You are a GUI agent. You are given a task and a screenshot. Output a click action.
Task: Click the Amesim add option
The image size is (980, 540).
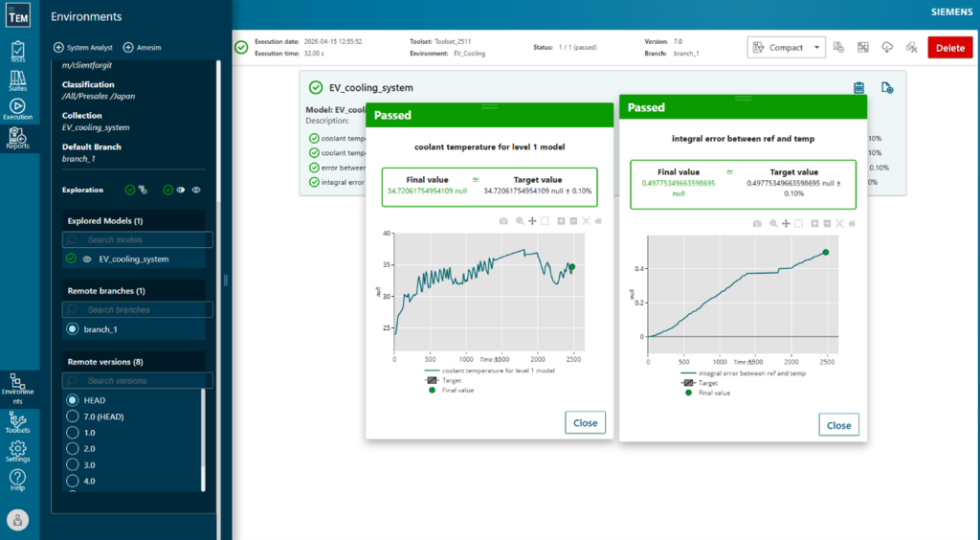(142, 48)
